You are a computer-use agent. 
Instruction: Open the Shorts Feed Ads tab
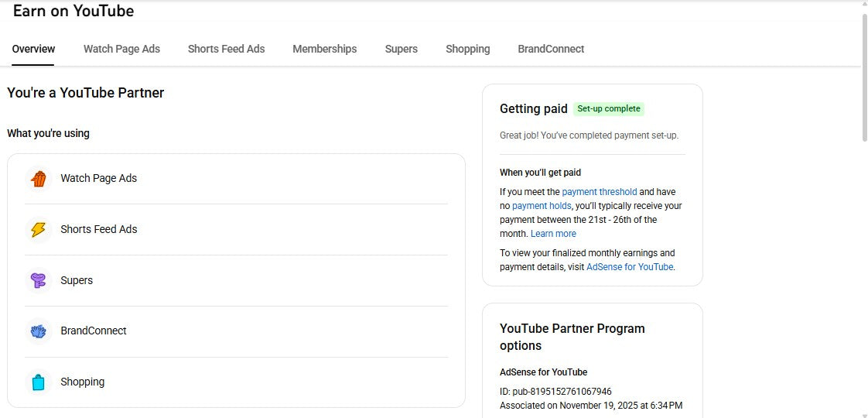226,49
